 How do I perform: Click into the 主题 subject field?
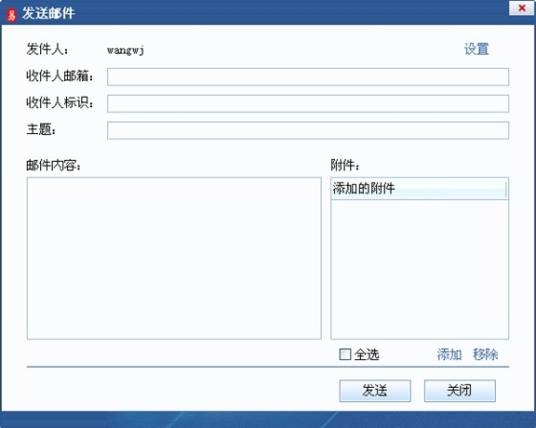pos(308,130)
